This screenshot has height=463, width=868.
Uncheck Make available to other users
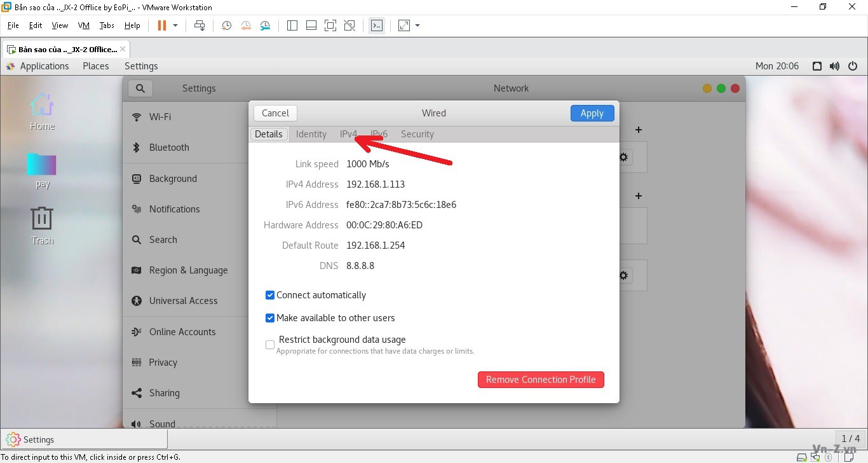(x=270, y=318)
